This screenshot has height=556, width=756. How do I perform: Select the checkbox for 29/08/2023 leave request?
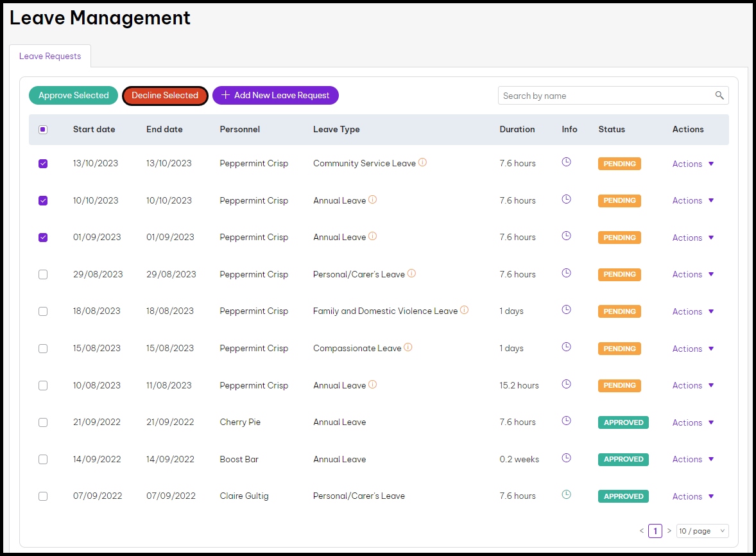point(43,274)
